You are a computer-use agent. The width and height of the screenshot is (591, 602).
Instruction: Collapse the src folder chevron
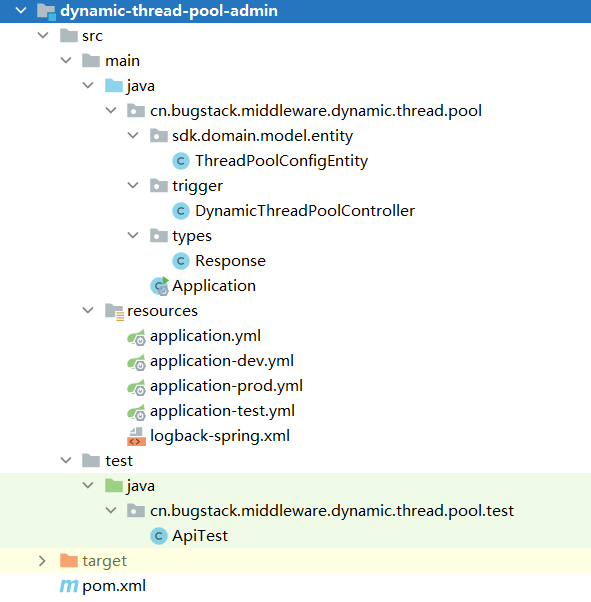click(x=43, y=36)
